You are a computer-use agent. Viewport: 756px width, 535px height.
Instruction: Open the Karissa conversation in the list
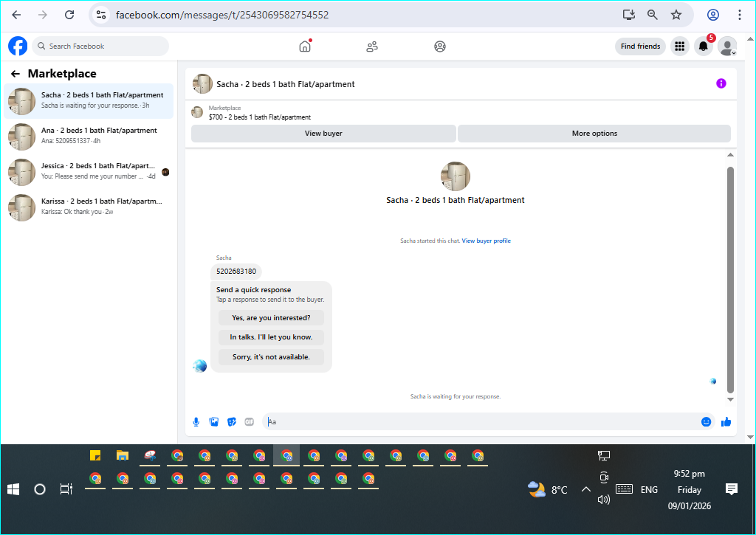click(x=89, y=207)
